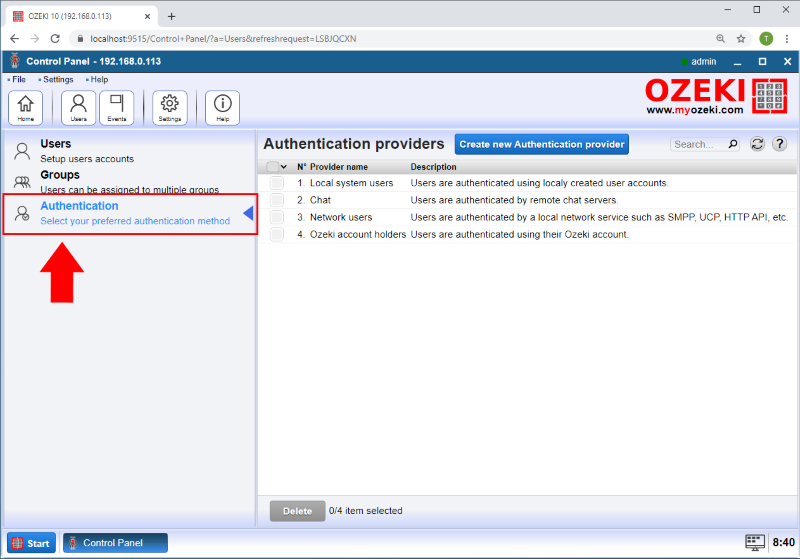
Task: Click the Description column header
Action: (434, 167)
